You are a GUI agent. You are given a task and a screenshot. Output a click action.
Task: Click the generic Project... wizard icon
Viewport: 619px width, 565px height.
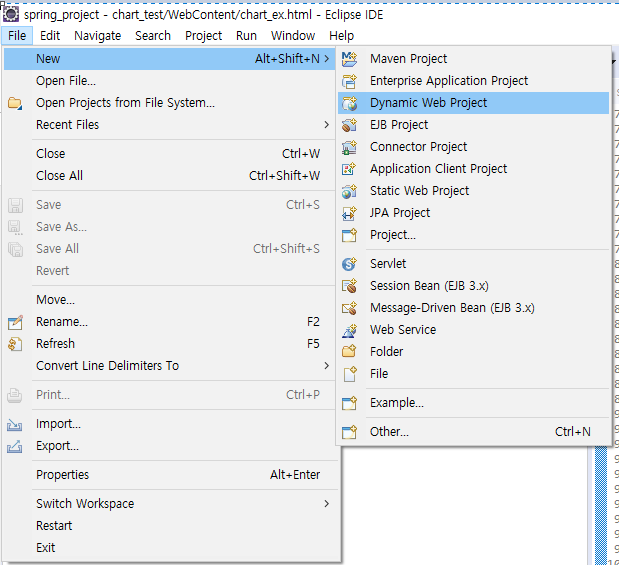349,235
